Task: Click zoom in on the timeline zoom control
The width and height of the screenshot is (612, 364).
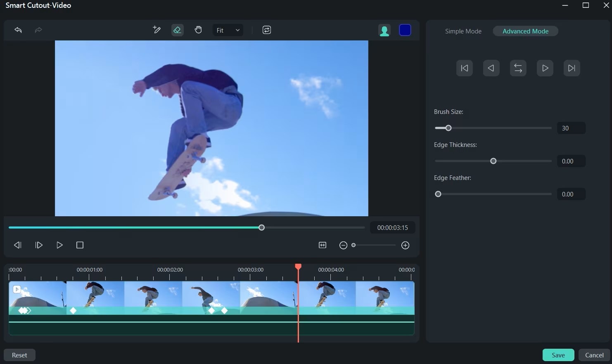Action: pyautogui.click(x=405, y=245)
